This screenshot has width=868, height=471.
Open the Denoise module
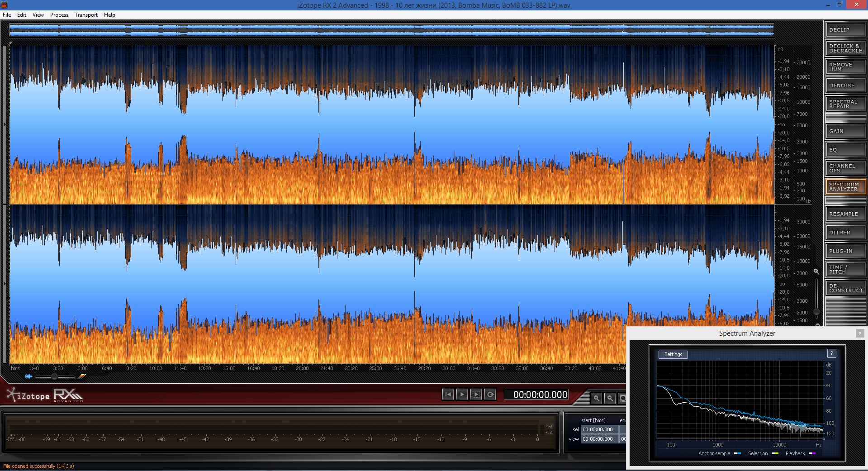(845, 86)
